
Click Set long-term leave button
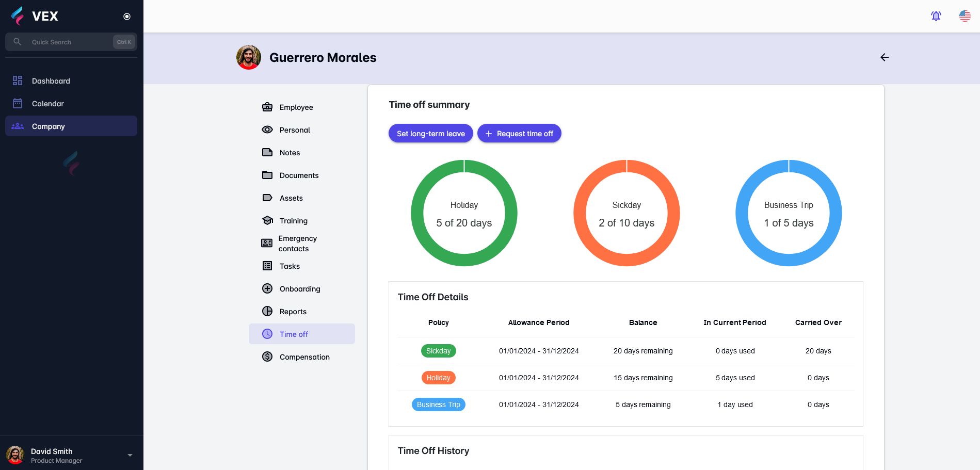[x=430, y=134]
